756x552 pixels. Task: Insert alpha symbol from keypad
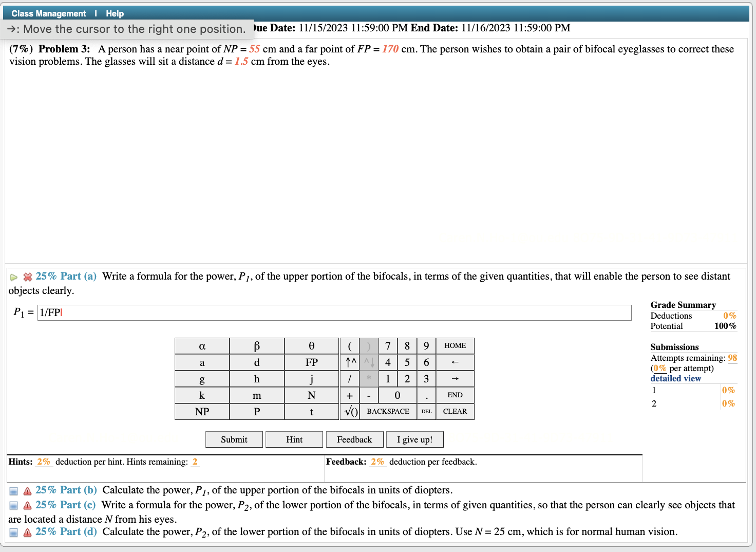[x=202, y=346]
